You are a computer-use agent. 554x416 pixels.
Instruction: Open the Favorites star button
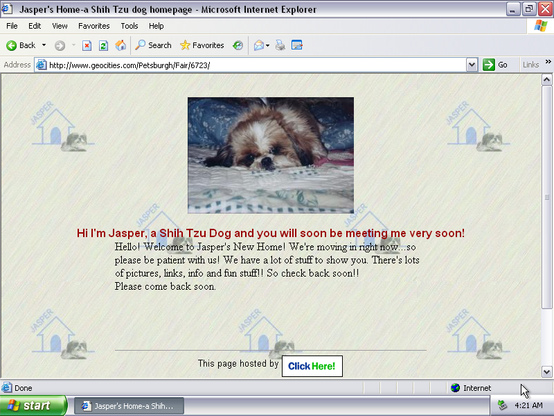click(202, 45)
